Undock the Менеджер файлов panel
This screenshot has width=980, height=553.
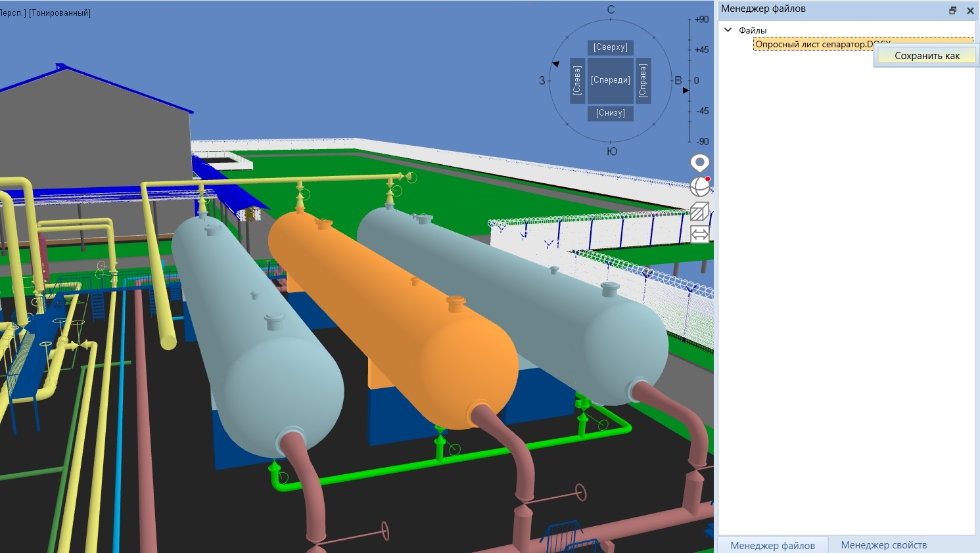pyautogui.click(x=952, y=11)
